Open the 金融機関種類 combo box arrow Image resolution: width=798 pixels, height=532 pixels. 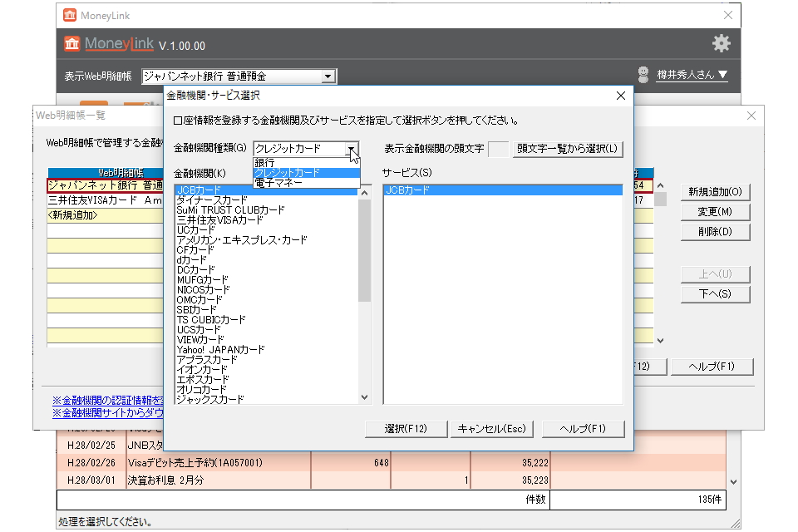[353, 150]
